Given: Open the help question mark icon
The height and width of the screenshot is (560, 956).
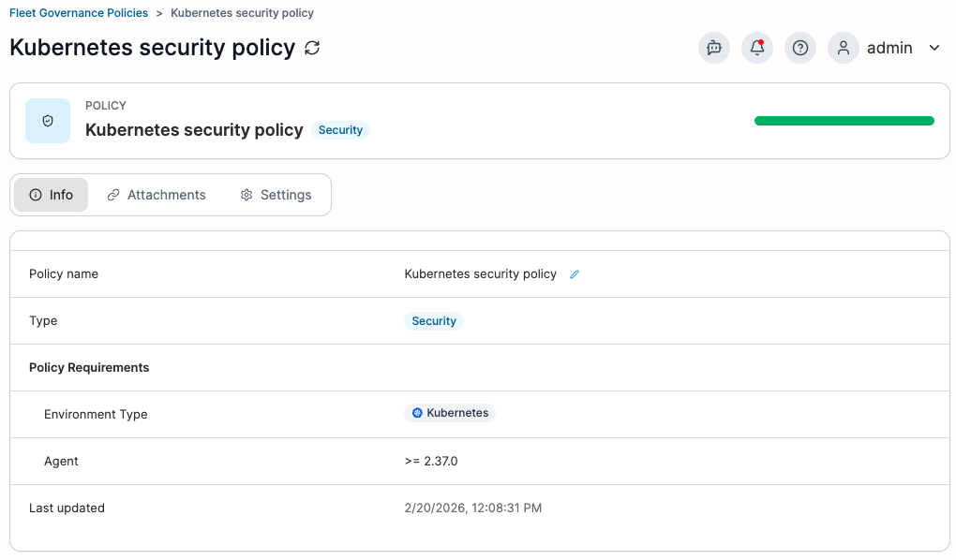Looking at the screenshot, I should click(x=800, y=48).
